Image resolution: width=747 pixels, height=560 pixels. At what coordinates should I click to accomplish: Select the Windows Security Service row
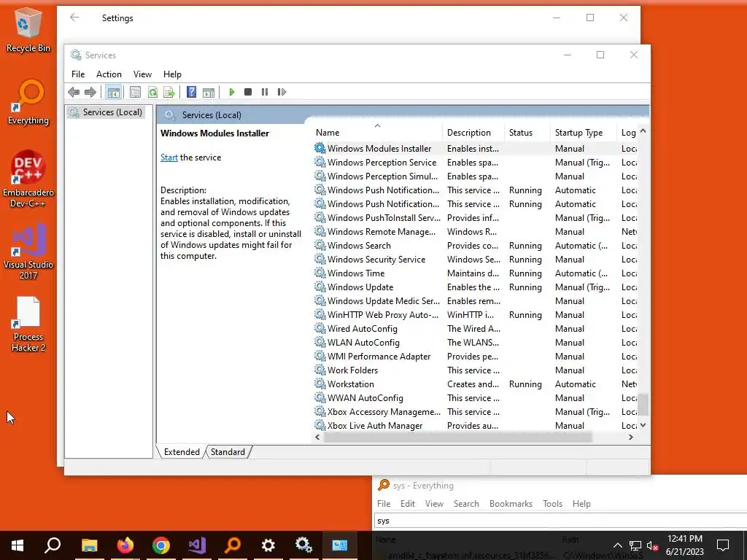476,260
